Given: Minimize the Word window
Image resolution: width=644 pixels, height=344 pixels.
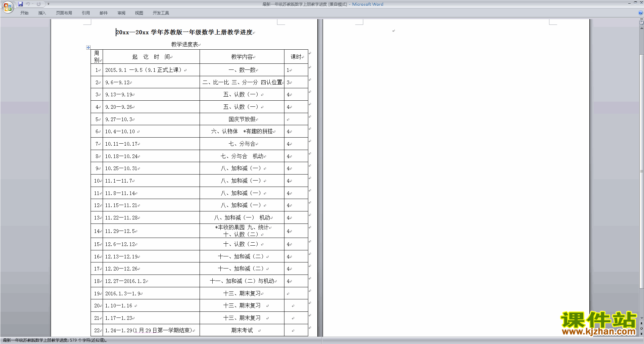Looking at the screenshot, I should click(629, 3).
